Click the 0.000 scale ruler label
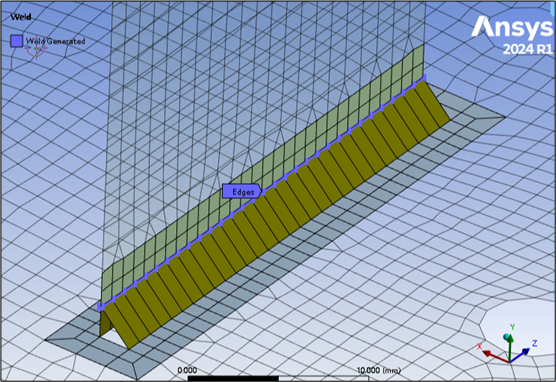 [x=187, y=370]
